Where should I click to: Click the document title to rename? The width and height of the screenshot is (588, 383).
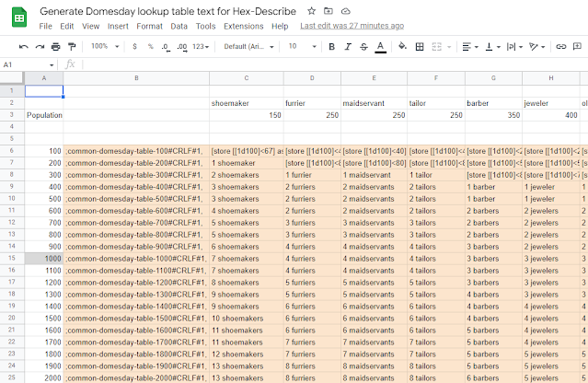pos(167,11)
